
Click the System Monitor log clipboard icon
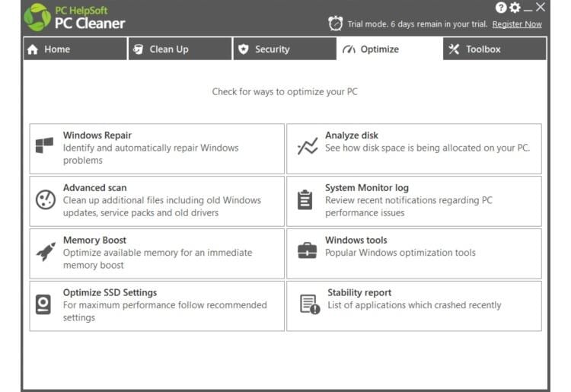[305, 199]
